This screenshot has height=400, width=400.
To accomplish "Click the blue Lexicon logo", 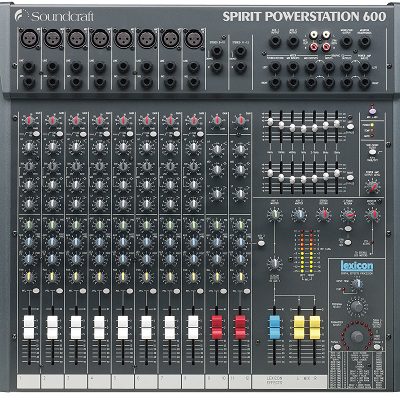I will [x=357, y=266].
